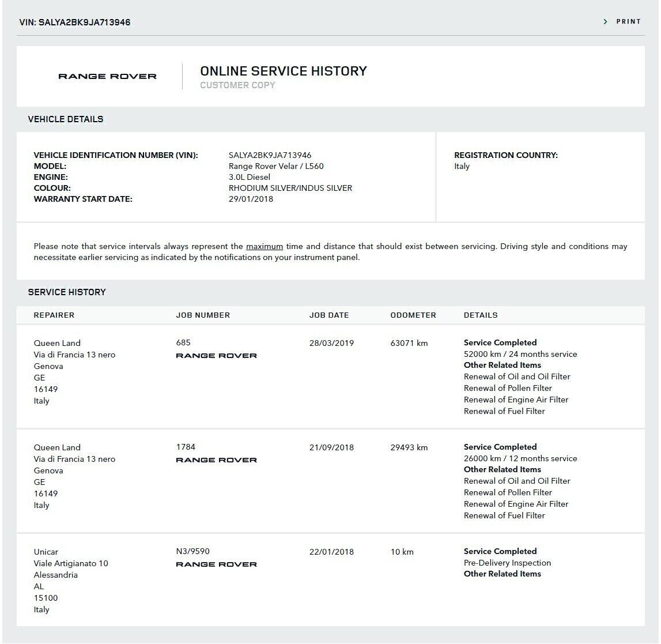Print the service history page
Screen dimensions: 661x644
tap(628, 22)
